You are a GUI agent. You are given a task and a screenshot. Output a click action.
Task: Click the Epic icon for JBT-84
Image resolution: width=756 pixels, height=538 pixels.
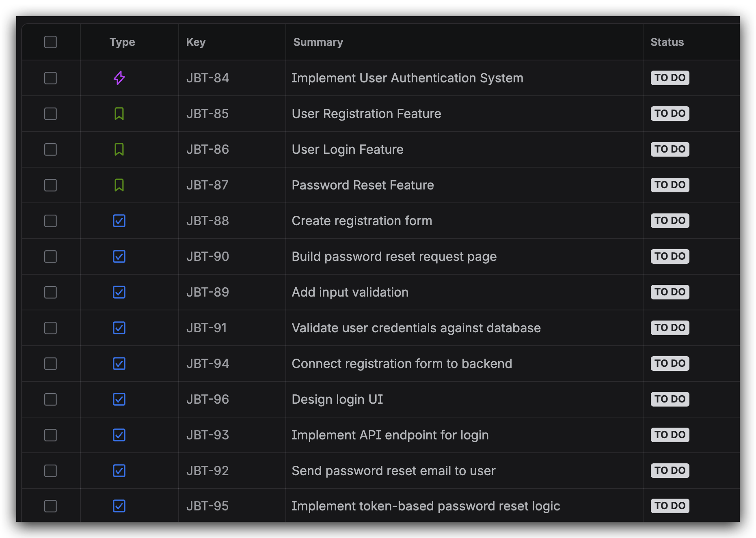tap(119, 78)
